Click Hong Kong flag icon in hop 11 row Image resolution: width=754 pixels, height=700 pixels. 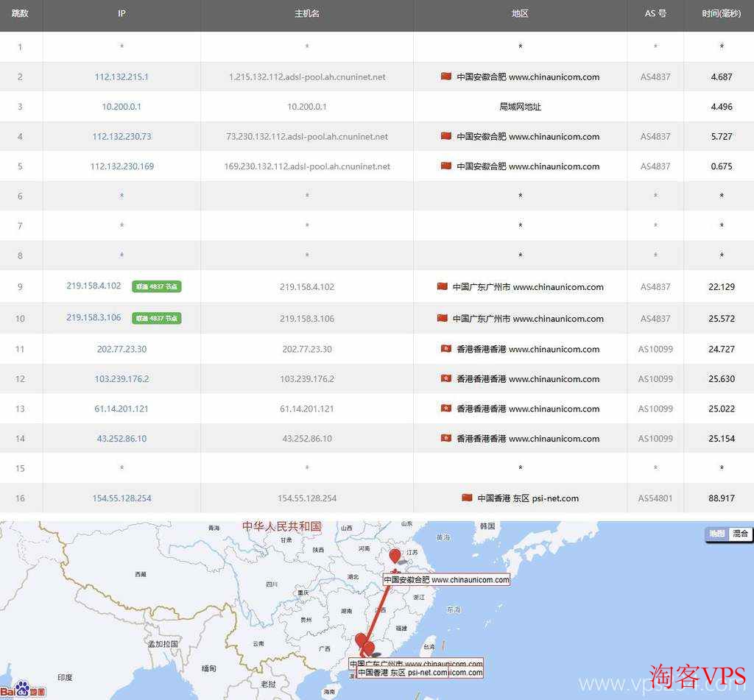pos(445,349)
